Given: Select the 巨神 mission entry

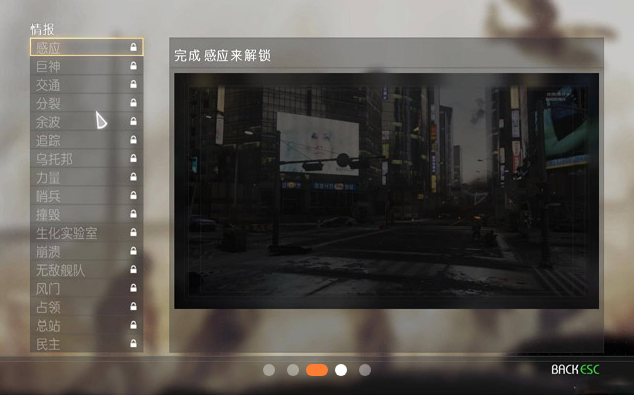Looking at the screenshot, I should (87, 66).
